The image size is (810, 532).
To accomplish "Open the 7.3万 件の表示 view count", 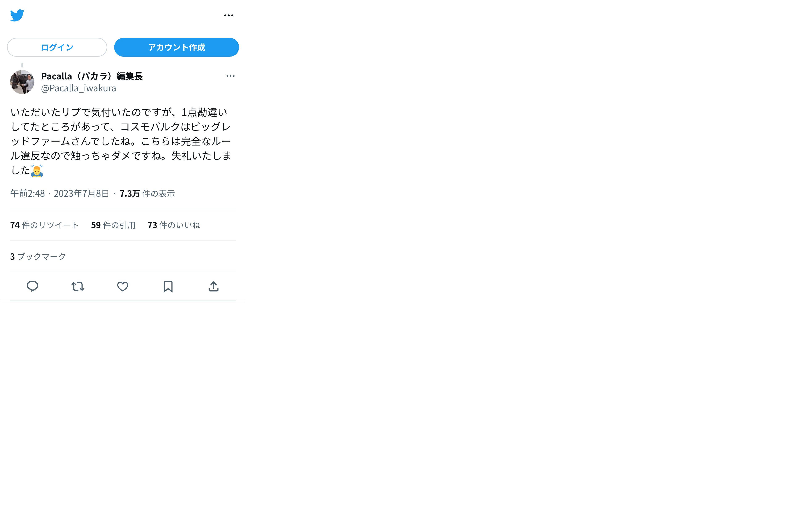I will tap(147, 194).
